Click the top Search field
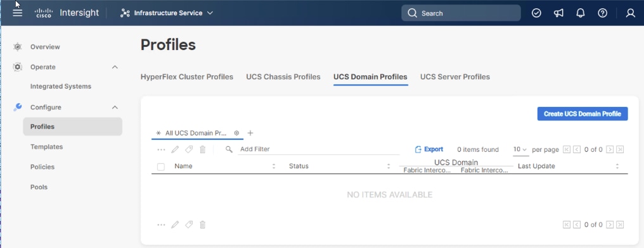644x248 pixels. point(461,13)
